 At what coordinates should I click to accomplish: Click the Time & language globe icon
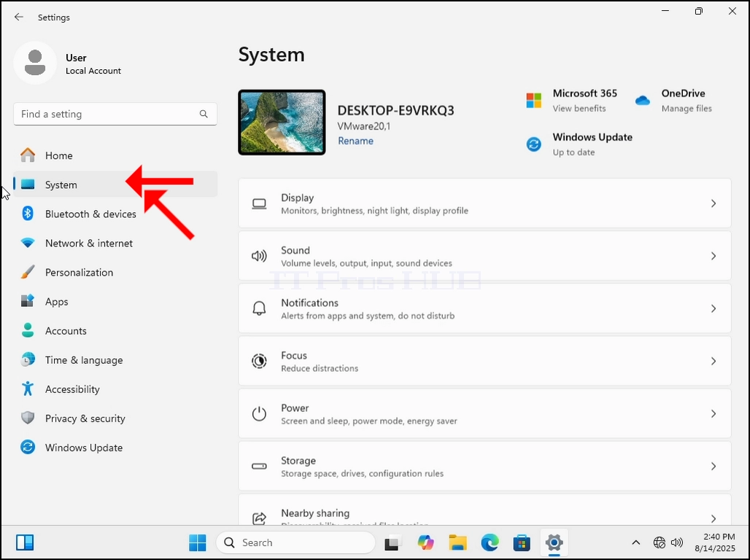pyautogui.click(x=28, y=359)
